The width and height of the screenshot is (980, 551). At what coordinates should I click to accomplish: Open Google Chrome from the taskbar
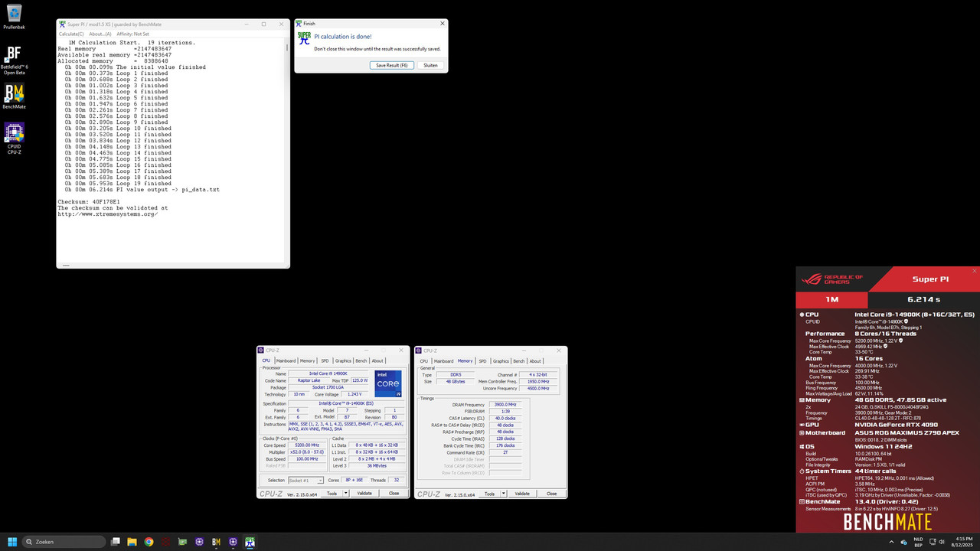tap(149, 542)
